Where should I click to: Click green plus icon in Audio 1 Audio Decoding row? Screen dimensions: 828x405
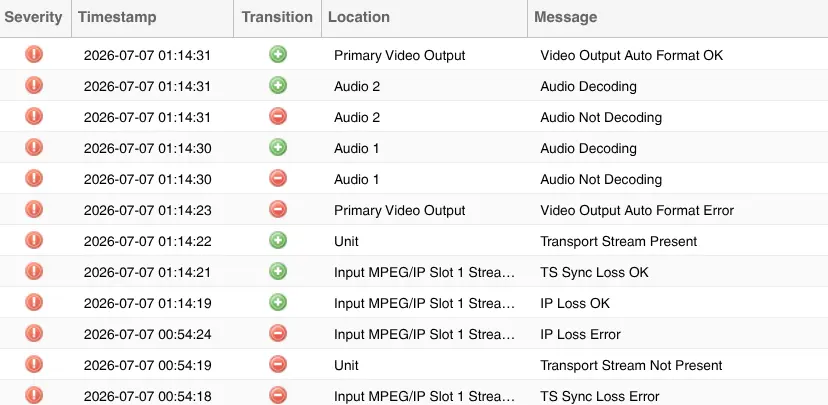tap(278, 147)
